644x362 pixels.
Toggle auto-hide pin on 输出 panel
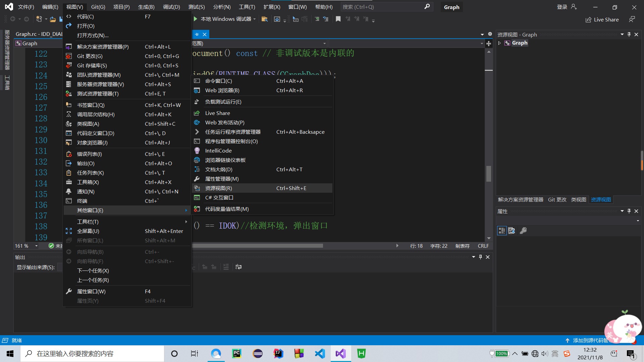(x=480, y=257)
